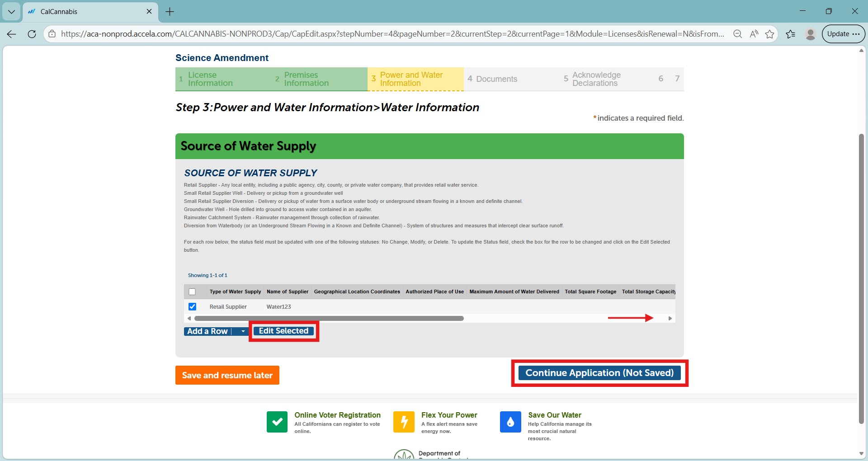868x461 pixels.
Task: Click Continue Application (Not Saved)
Action: click(599, 373)
